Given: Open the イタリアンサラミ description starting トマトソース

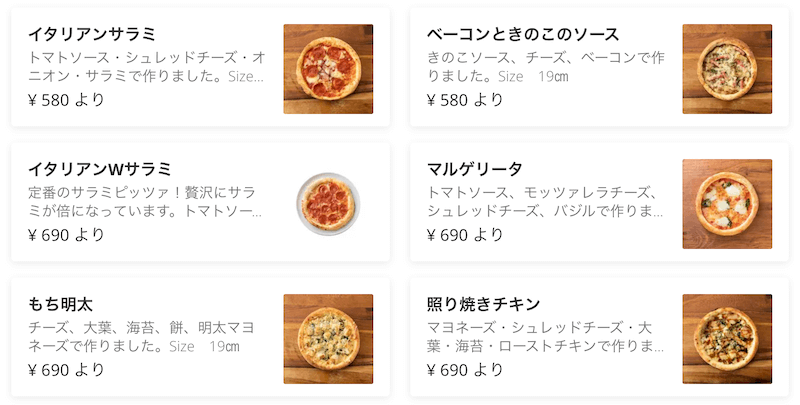Looking at the screenshot, I should pos(147,67).
